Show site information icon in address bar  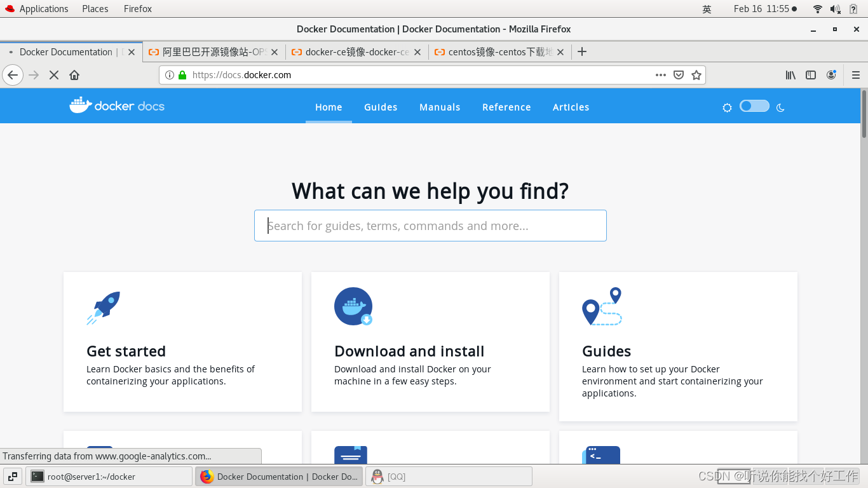point(170,75)
